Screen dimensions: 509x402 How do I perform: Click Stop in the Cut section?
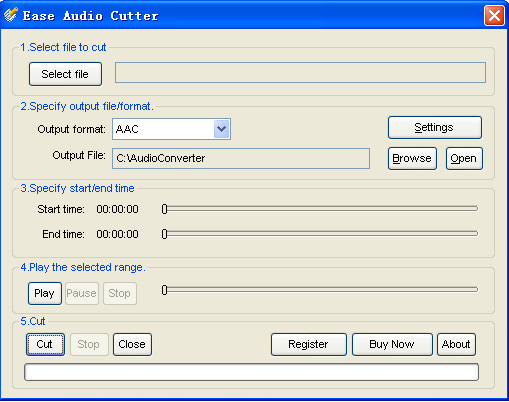pos(89,344)
